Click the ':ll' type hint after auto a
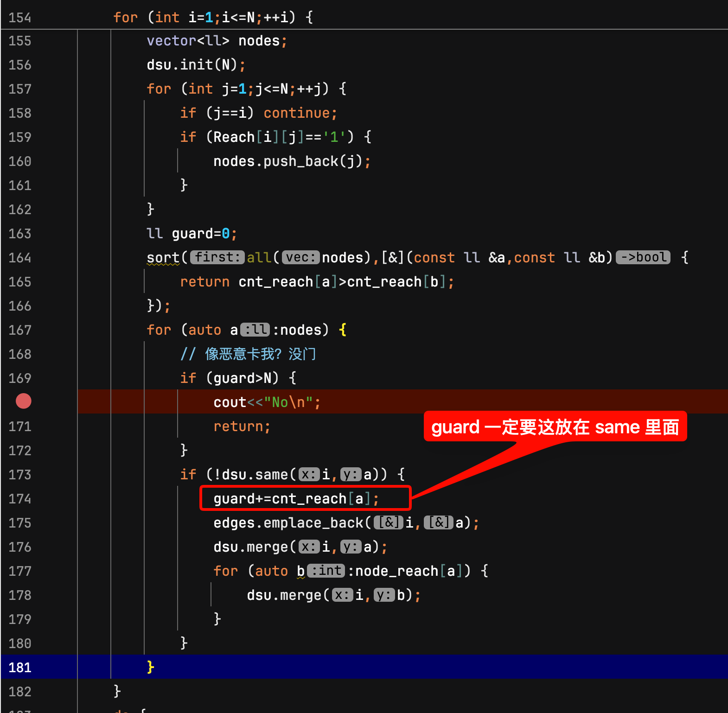The height and width of the screenshot is (713, 728). [x=255, y=330]
